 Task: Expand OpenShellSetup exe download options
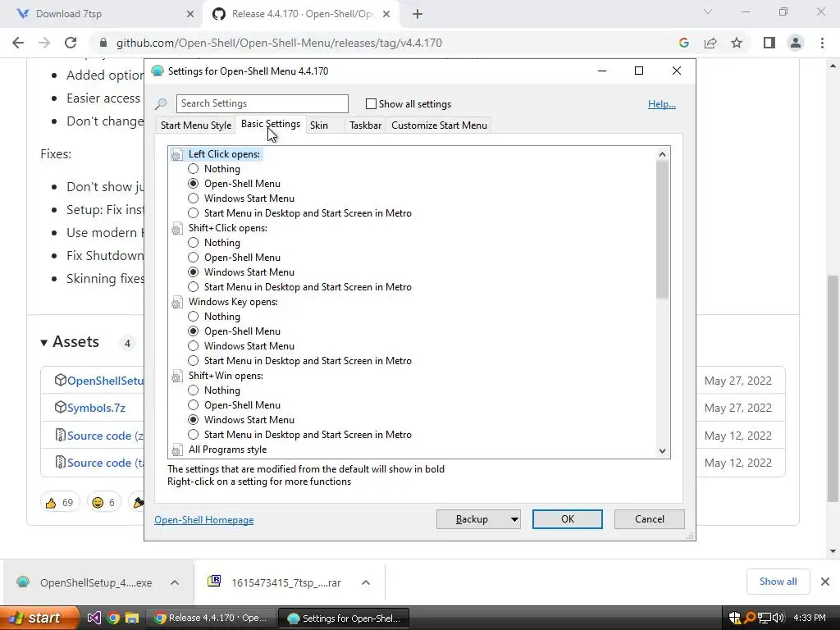pyautogui.click(x=175, y=582)
